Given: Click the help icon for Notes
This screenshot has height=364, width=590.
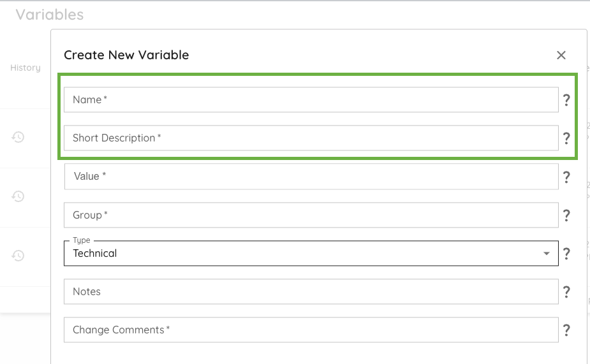Looking at the screenshot, I should click(x=566, y=292).
